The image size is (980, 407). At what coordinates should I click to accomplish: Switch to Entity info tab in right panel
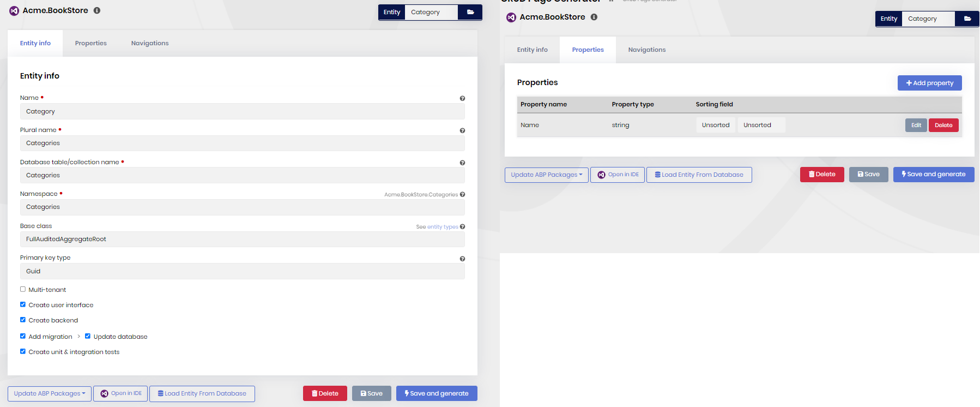[533, 50]
